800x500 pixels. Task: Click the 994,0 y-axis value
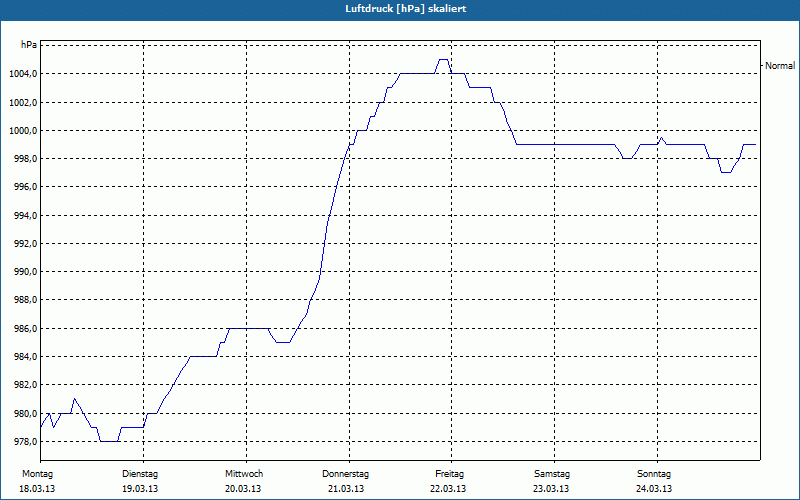tap(25, 215)
